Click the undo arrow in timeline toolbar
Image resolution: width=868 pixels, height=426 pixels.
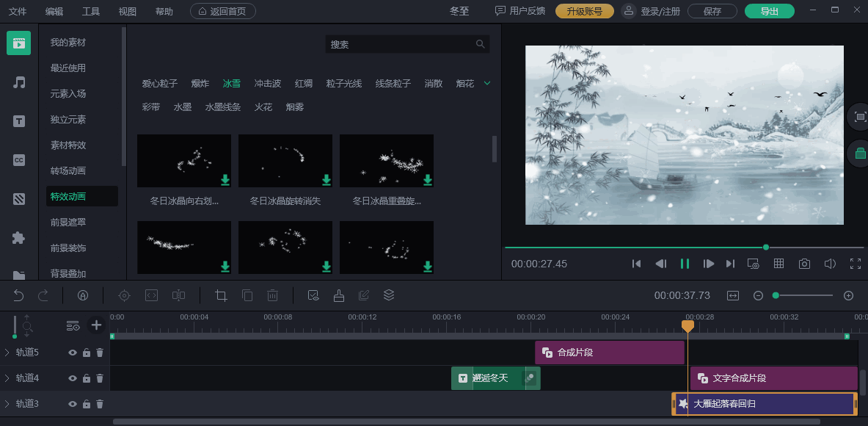(x=19, y=296)
